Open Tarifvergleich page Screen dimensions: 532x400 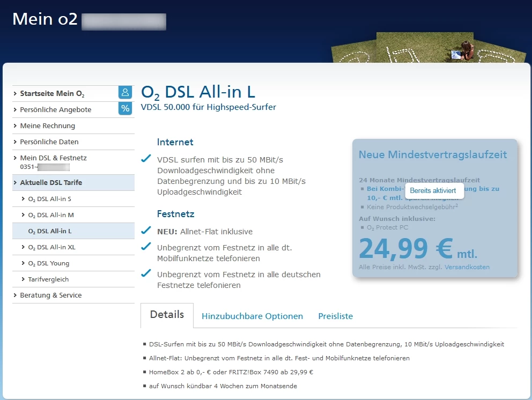point(48,279)
